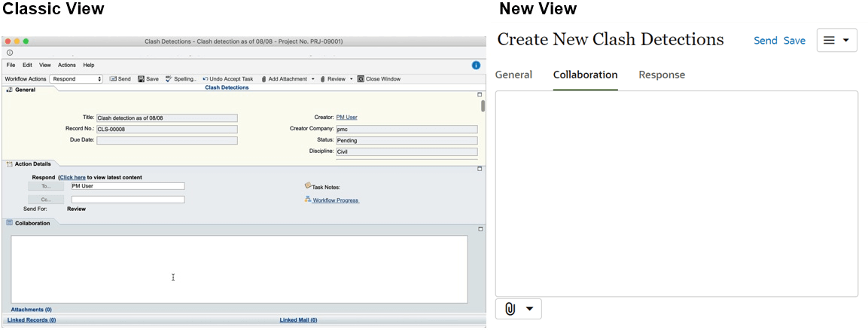Click the empty Cc recipient field
Screen dimensions: 868x333
click(x=128, y=200)
